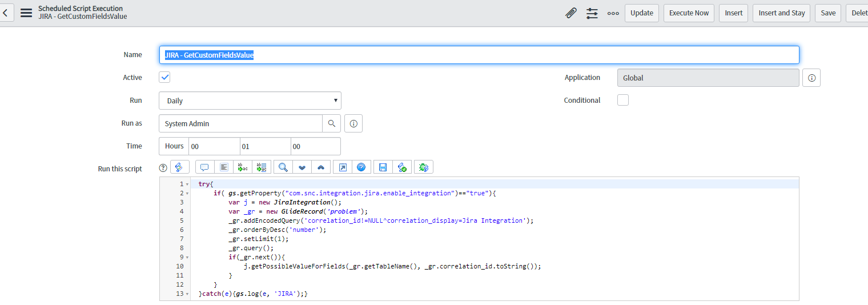The image size is (868, 305).
Task: Click the new JiraIntegration() code line
Action: tap(285, 202)
